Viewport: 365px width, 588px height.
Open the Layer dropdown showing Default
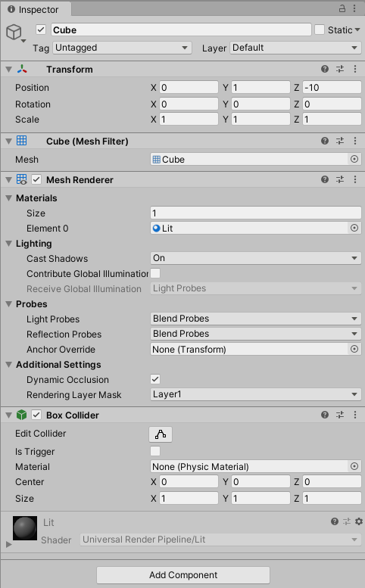click(295, 48)
